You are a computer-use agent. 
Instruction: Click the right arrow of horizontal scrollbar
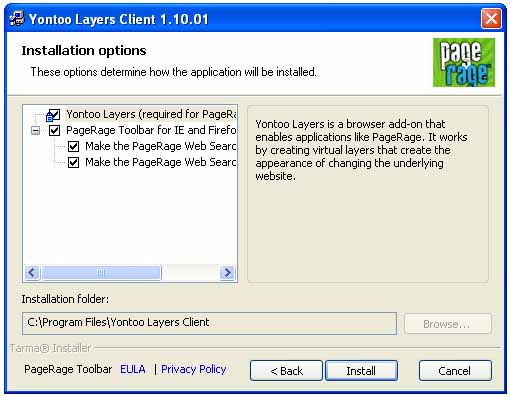click(228, 273)
